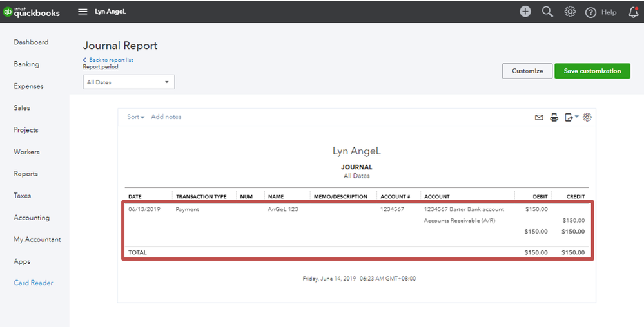Screen dimensions: 644x327
Task: Click the DATE column header
Action: (135, 196)
